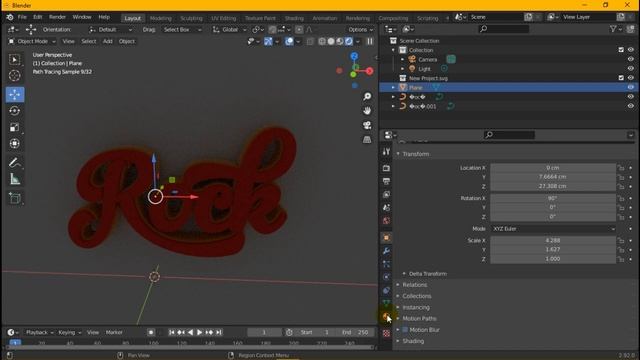The image size is (640, 360).
Task: Open the Modifier properties tab
Action: pyautogui.click(x=386, y=251)
